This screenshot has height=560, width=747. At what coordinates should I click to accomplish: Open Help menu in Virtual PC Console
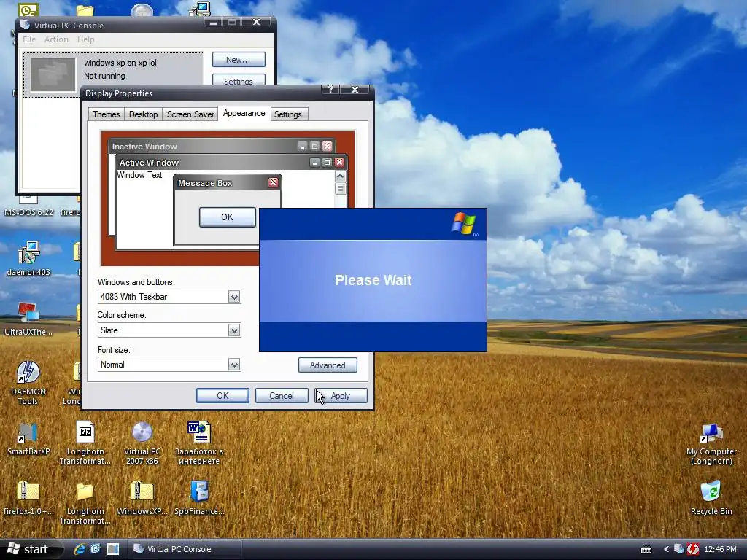pyautogui.click(x=86, y=39)
